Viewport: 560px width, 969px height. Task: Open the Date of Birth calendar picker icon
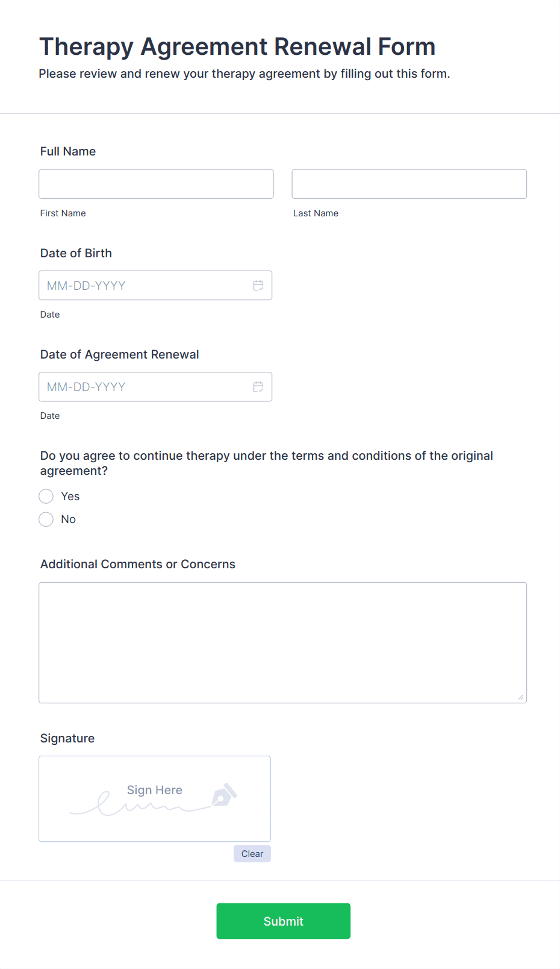[258, 286]
